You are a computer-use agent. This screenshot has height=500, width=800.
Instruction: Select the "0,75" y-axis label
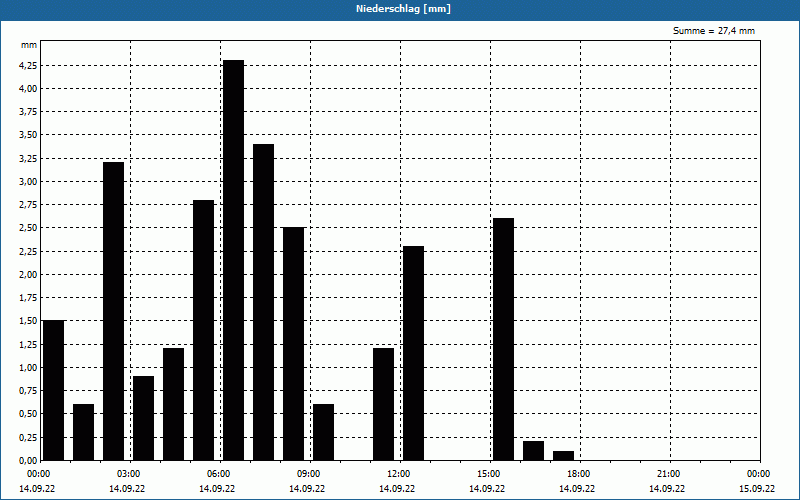[28, 391]
